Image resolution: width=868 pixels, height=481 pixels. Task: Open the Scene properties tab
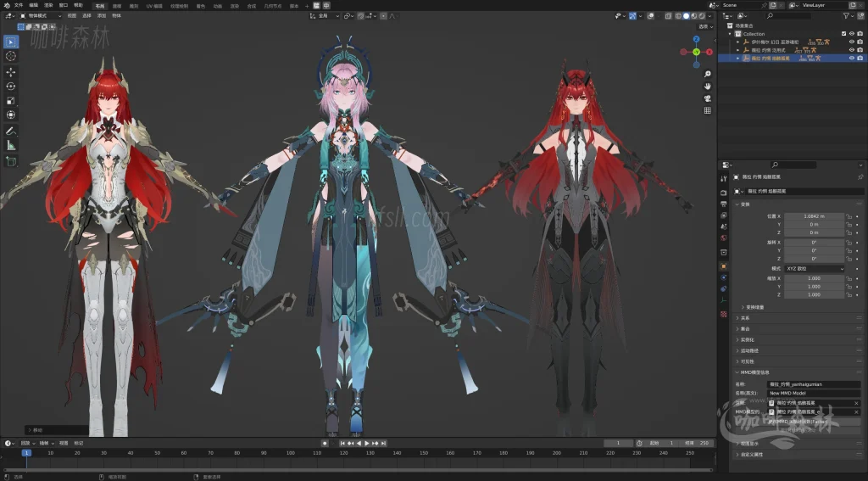tap(724, 227)
